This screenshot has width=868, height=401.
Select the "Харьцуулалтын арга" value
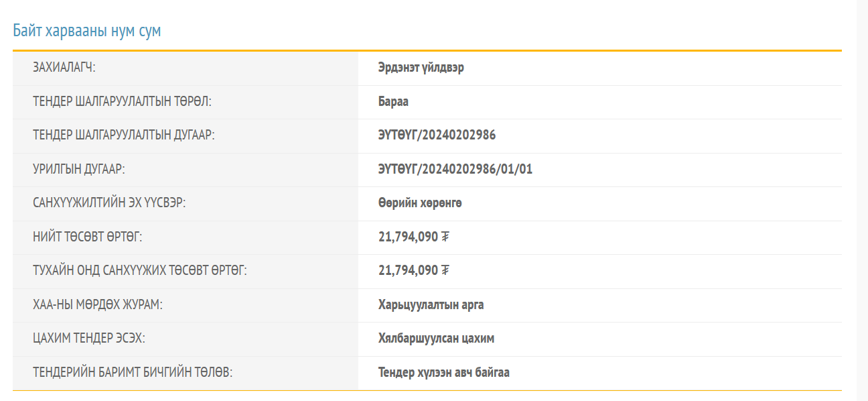coord(431,305)
